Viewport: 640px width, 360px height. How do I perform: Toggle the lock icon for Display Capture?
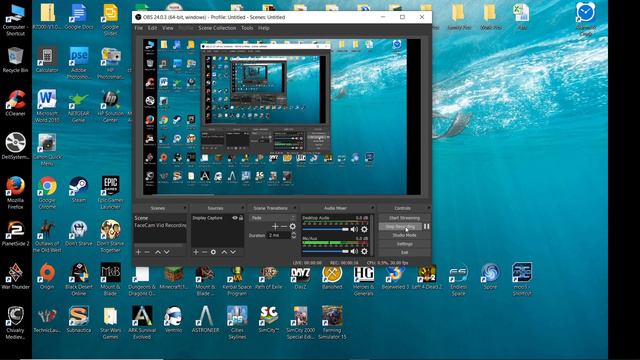pyautogui.click(x=241, y=218)
